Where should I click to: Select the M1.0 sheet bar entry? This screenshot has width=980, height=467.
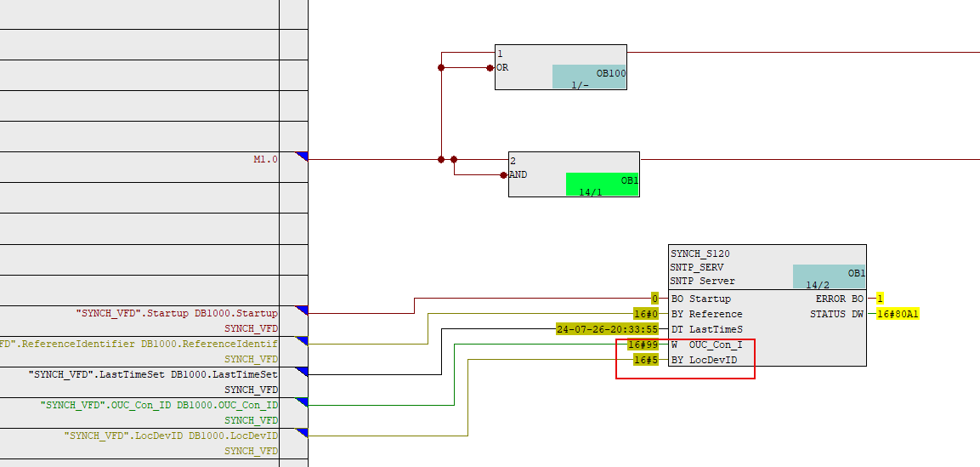click(265, 159)
